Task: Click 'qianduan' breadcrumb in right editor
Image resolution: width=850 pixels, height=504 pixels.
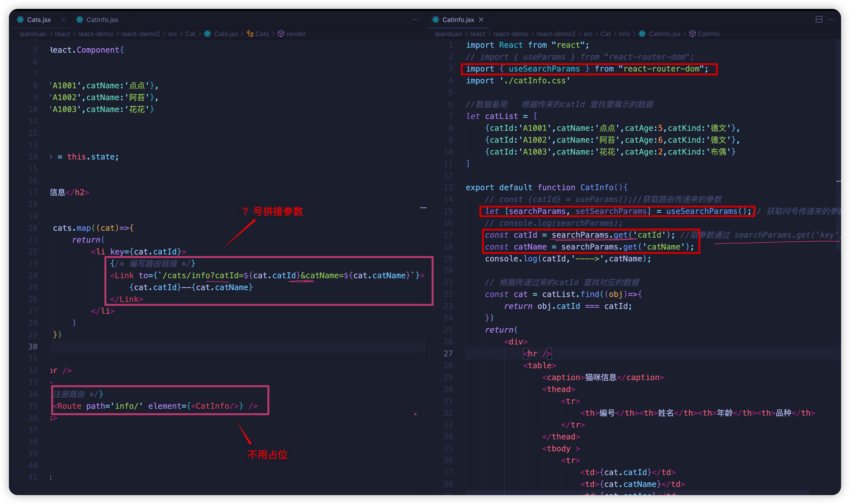Action: pos(448,34)
